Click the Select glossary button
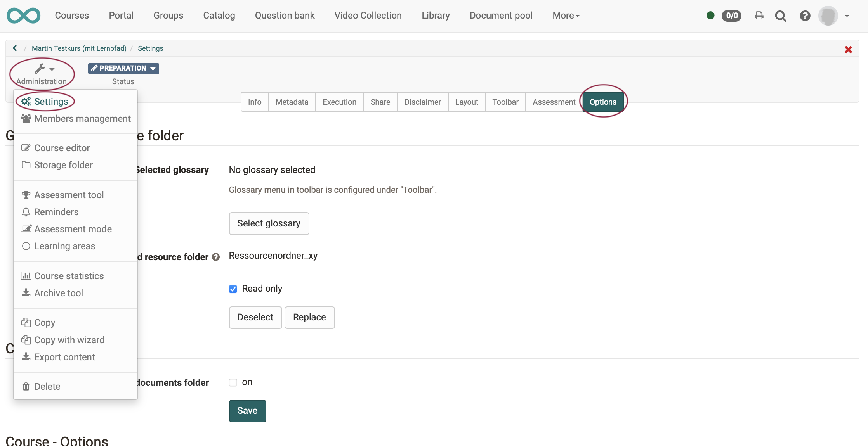The image size is (868, 446). pyautogui.click(x=269, y=223)
